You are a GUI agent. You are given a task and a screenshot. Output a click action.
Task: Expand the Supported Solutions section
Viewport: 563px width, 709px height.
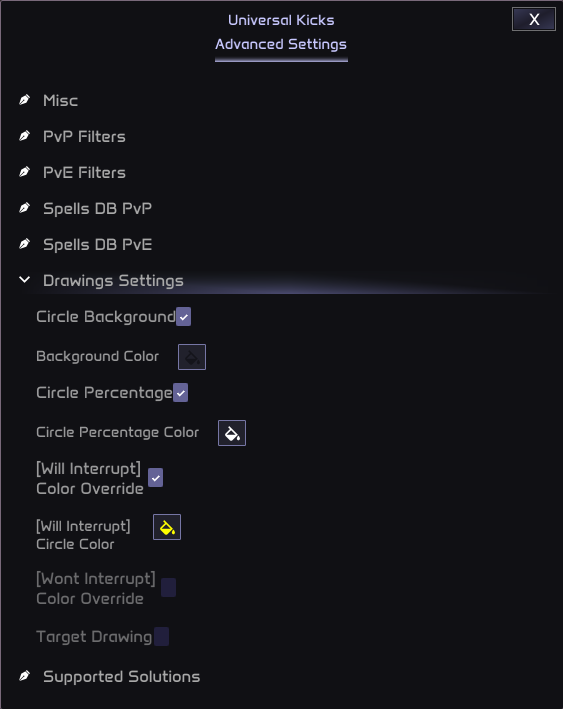pos(122,677)
